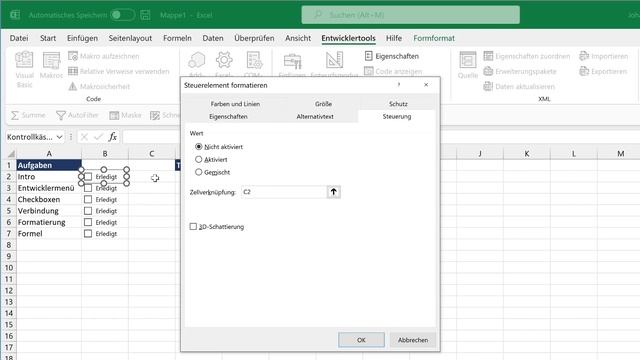Screen dimensions: 640x360
Task: Confirm dialog with OK button
Action: point(361,340)
